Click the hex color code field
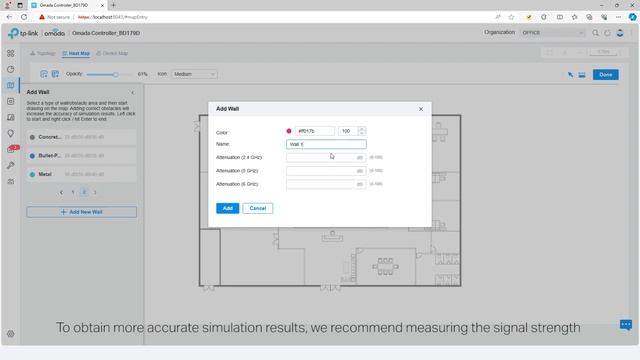This screenshot has height=360, width=640. tap(314, 131)
